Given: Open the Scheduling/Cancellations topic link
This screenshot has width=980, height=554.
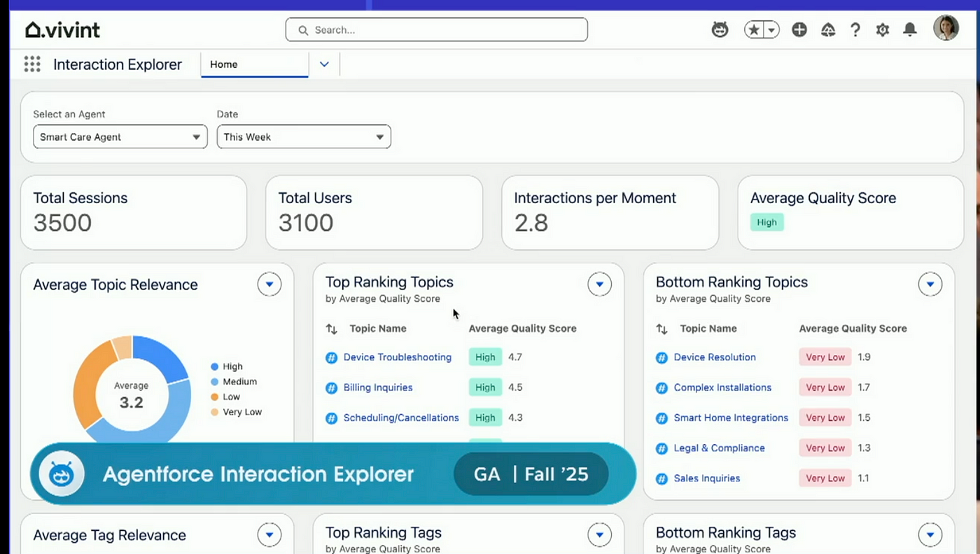Looking at the screenshot, I should (401, 417).
